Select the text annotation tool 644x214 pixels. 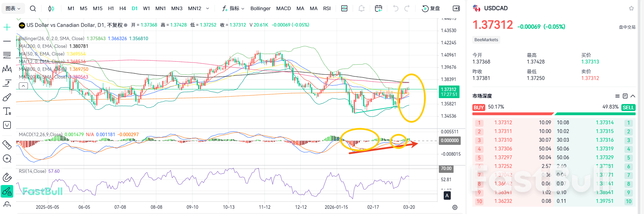click(x=7, y=111)
